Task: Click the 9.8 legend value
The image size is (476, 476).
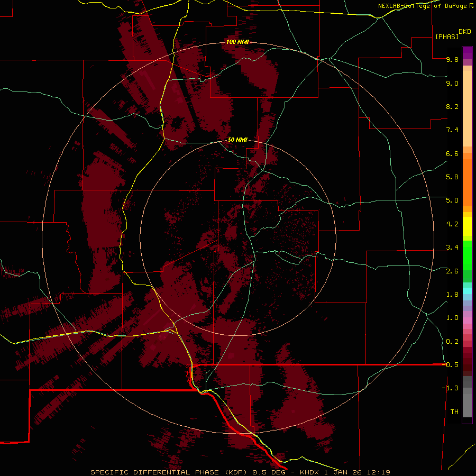Action: tap(452, 59)
